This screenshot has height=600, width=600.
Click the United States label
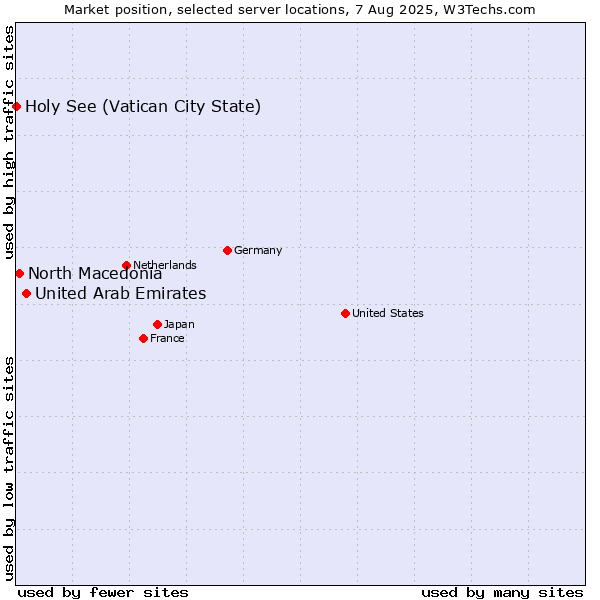coord(388,313)
